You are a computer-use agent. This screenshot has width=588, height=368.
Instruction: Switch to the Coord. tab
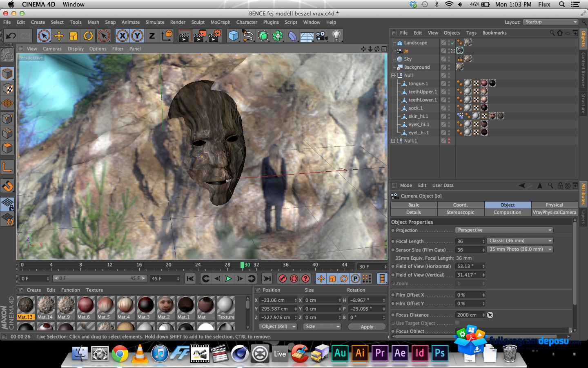coord(461,205)
